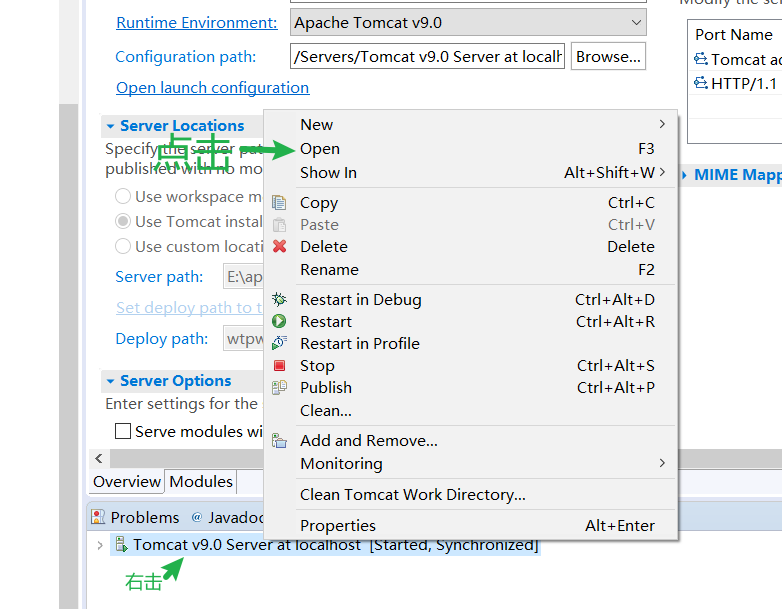Click the Add and Remove icon
782x609 pixels.
(x=280, y=440)
